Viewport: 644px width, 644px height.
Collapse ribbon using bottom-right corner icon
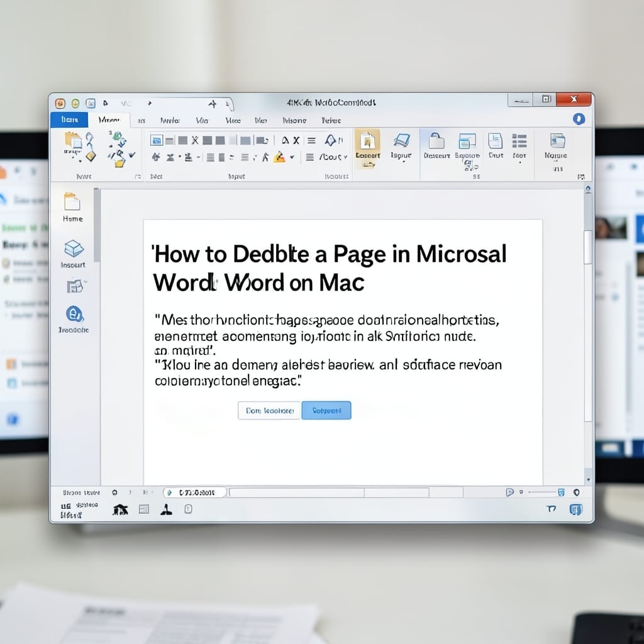tap(581, 177)
